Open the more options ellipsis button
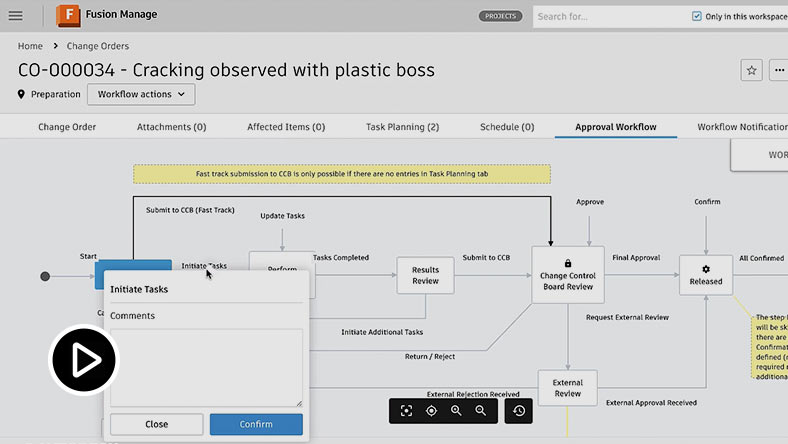 (x=779, y=70)
